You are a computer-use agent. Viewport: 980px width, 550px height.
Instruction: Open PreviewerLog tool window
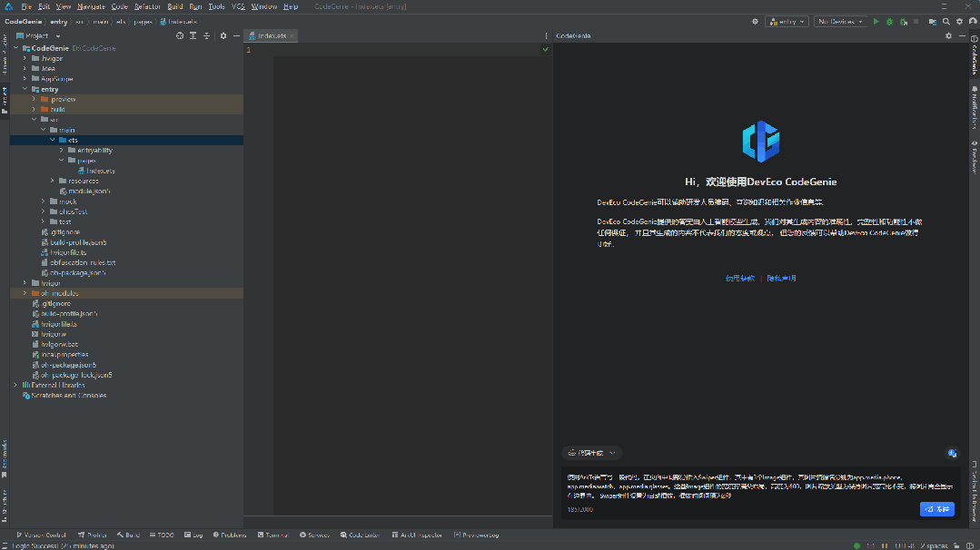click(x=476, y=535)
